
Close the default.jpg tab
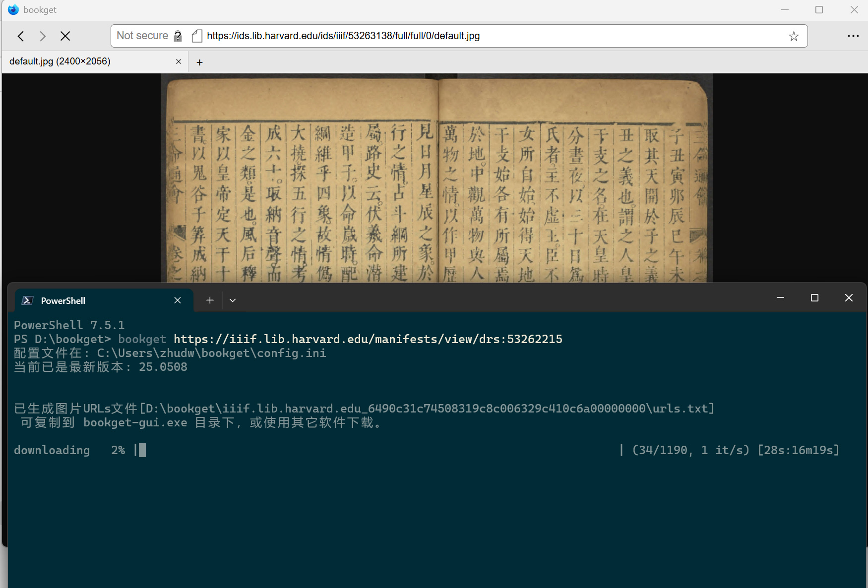(x=179, y=61)
